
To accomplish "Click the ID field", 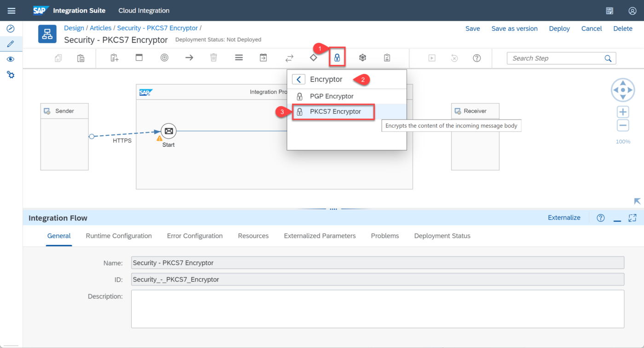I will click(378, 279).
